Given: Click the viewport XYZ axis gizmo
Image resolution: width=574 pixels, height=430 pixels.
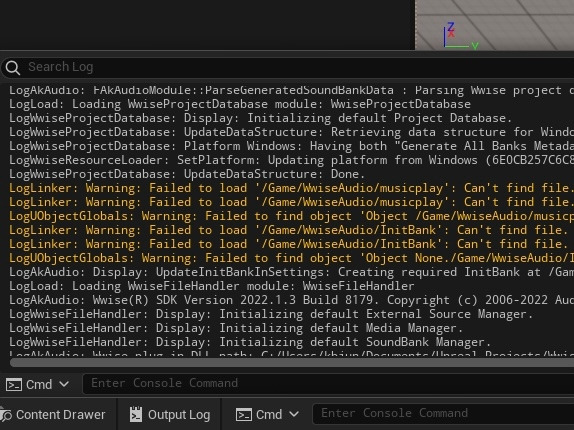Looking at the screenshot, I should pos(460,35).
